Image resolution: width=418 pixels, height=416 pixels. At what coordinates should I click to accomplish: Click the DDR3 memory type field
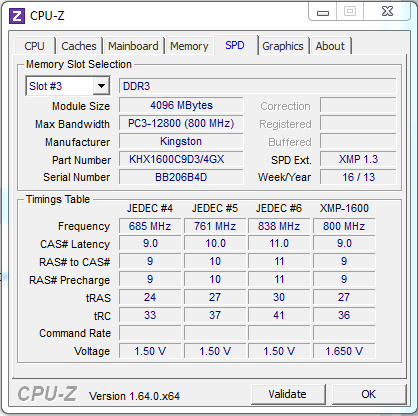(x=258, y=86)
